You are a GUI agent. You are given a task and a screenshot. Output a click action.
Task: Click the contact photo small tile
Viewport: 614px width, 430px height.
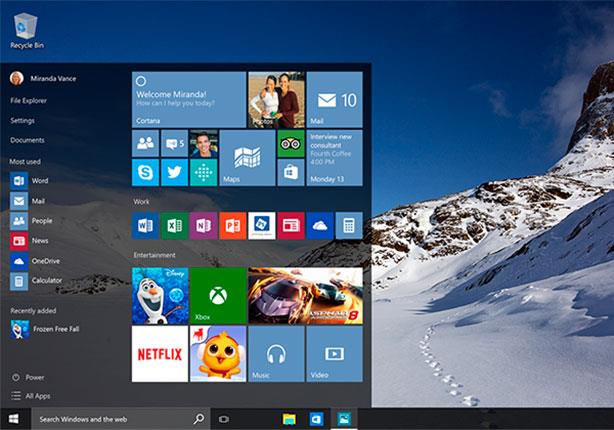203,143
